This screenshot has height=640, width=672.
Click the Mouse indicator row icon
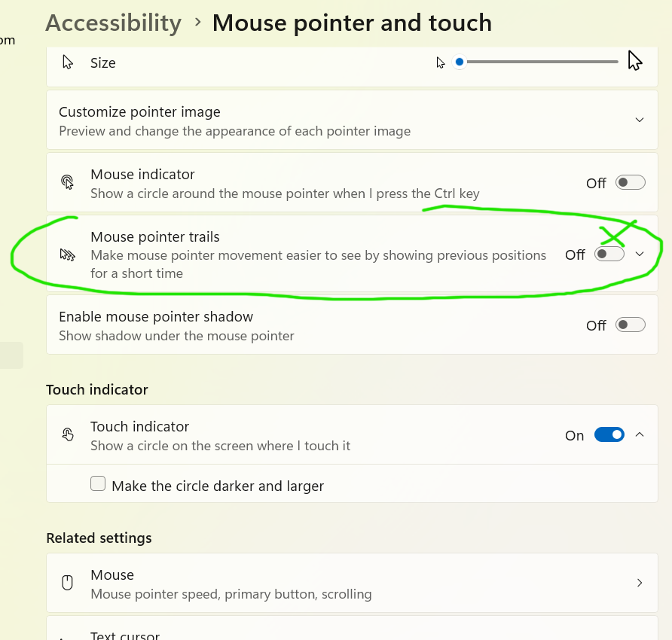tap(68, 182)
